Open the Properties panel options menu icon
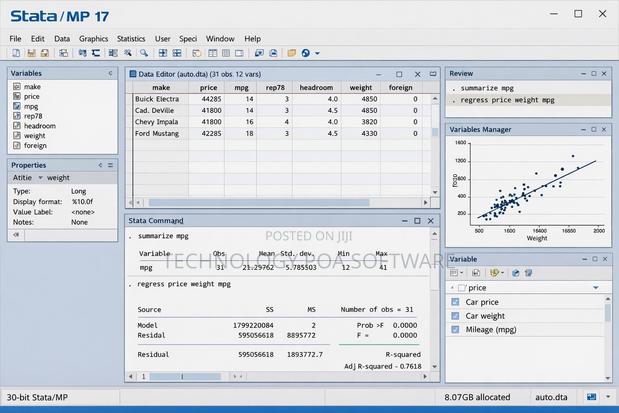Screen dimensions: 619x413 111,165
